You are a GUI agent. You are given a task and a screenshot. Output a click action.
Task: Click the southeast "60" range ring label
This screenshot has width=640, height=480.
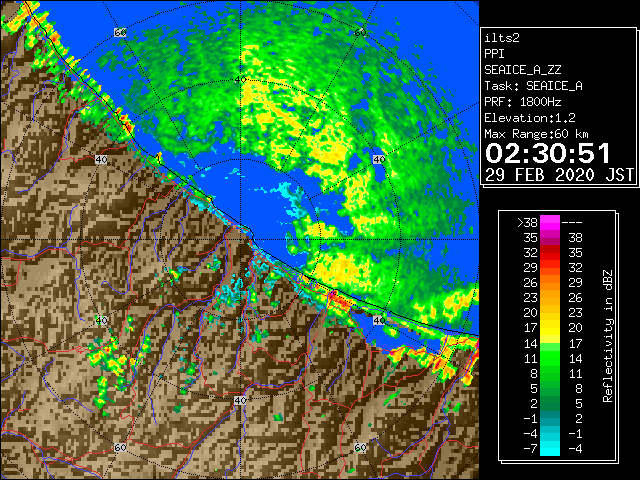pyautogui.click(x=360, y=448)
